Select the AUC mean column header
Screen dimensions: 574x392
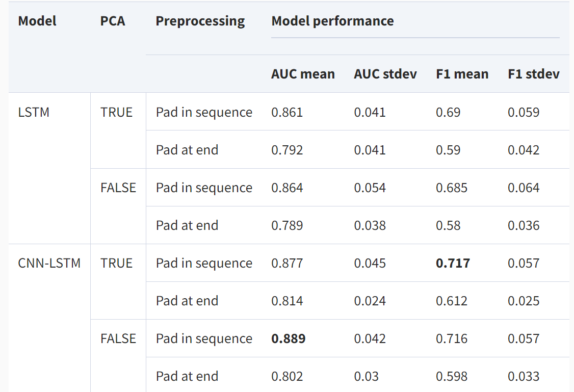point(303,74)
